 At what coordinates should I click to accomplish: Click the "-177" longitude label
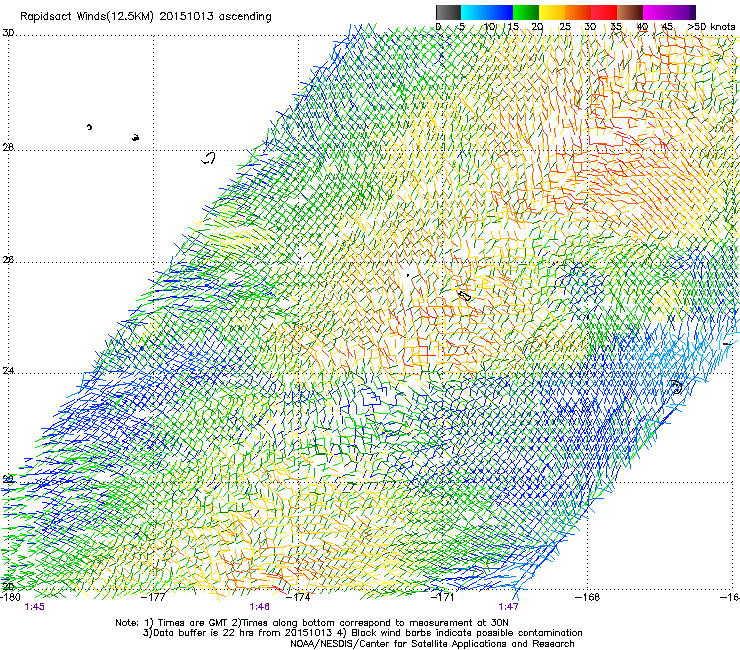tap(154, 597)
